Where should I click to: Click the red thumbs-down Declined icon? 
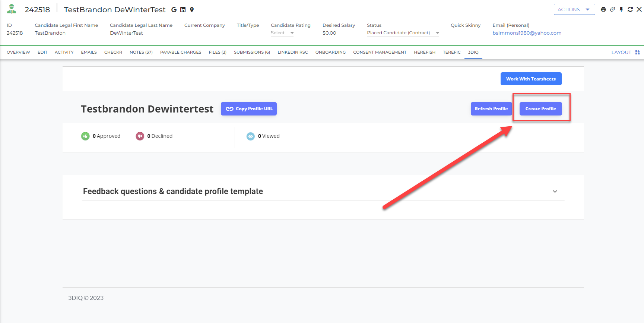click(x=140, y=136)
